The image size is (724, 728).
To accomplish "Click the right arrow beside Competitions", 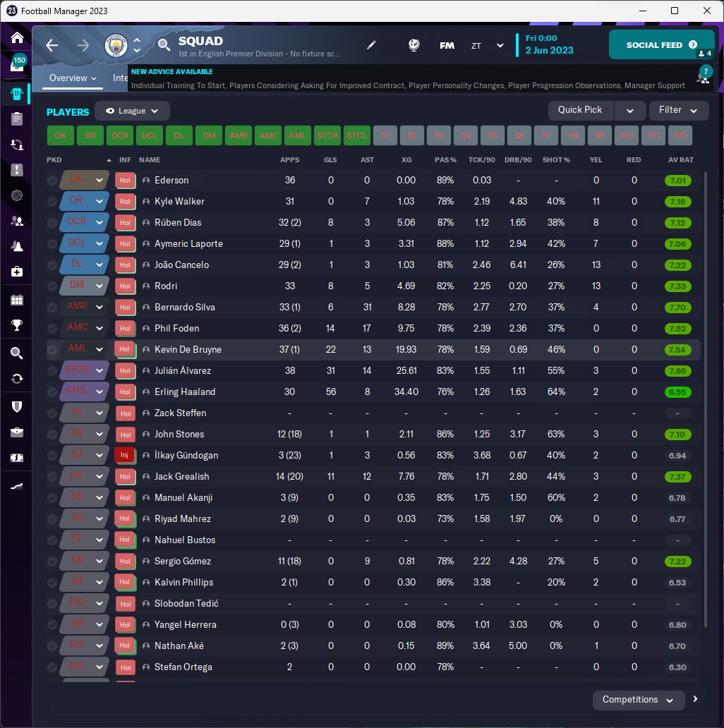I will pyautogui.click(x=695, y=699).
